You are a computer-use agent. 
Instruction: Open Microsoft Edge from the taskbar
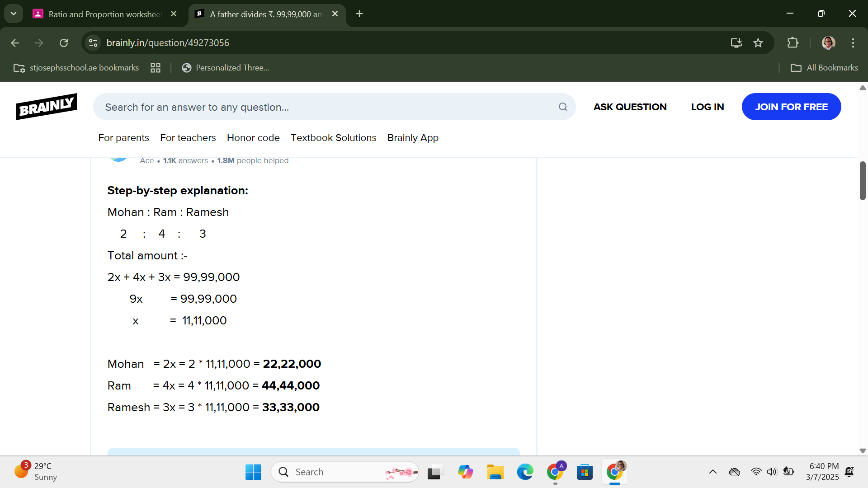pyautogui.click(x=525, y=472)
